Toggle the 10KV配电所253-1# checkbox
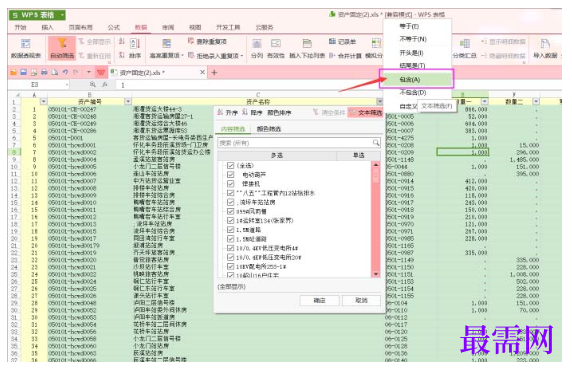Image resolution: width=572 pixels, height=371 pixels. 230,266
